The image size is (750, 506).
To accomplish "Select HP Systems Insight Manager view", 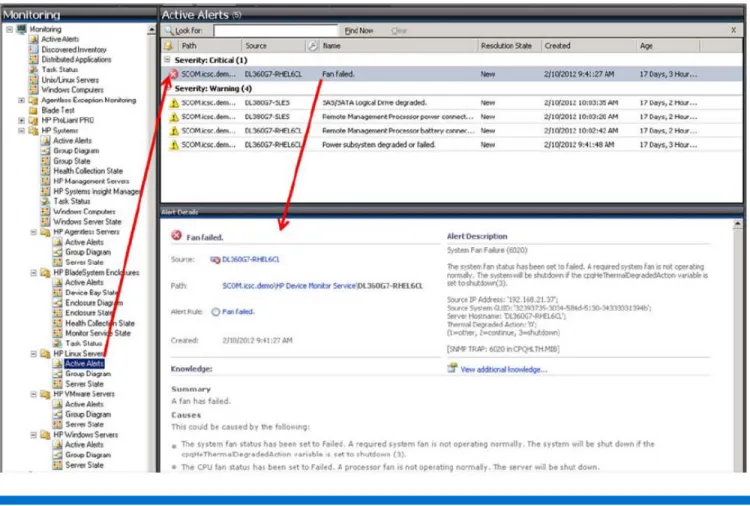I will pyautogui.click(x=97, y=191).
